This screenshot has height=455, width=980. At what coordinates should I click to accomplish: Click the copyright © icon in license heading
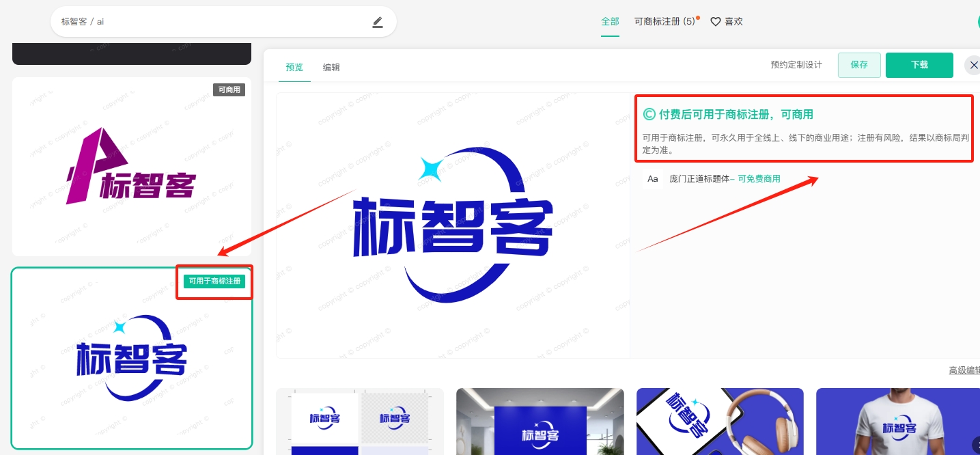click(x=649, y=114)
